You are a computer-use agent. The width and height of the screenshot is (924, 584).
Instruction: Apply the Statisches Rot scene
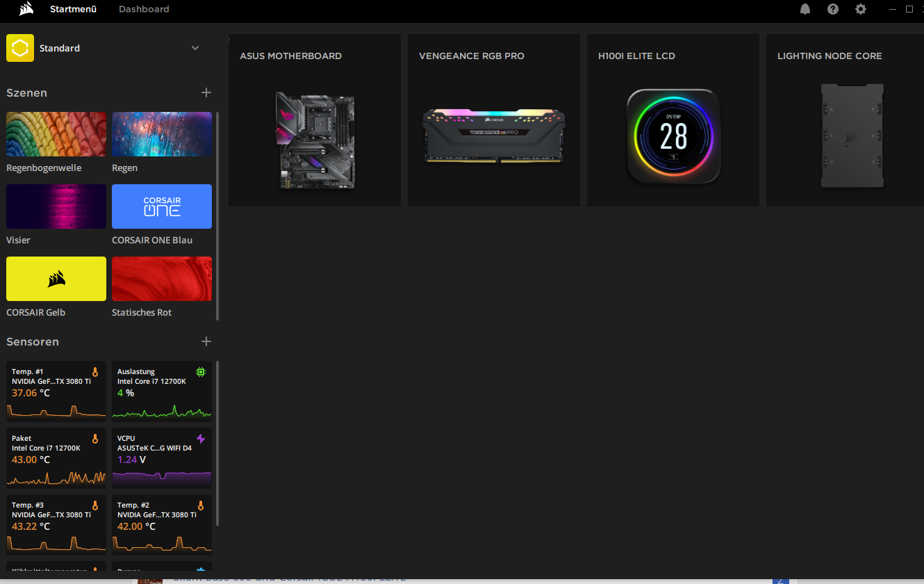point(162,279)
